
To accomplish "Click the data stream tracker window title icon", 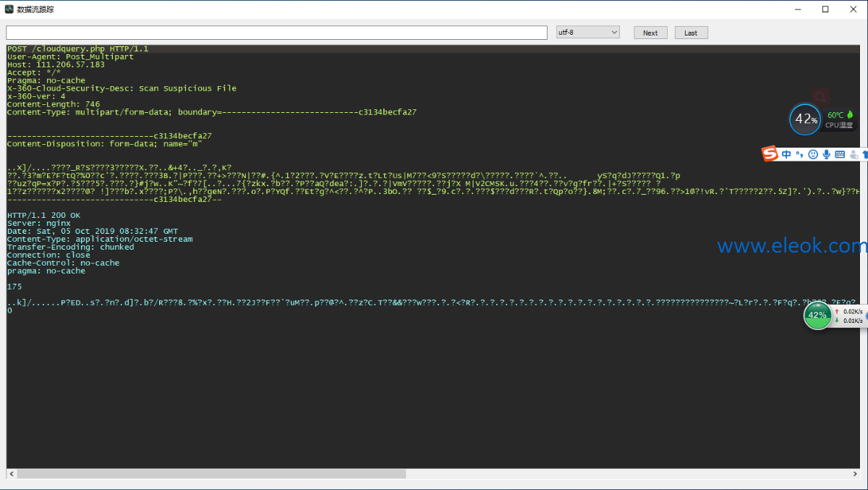I will 9,9.
